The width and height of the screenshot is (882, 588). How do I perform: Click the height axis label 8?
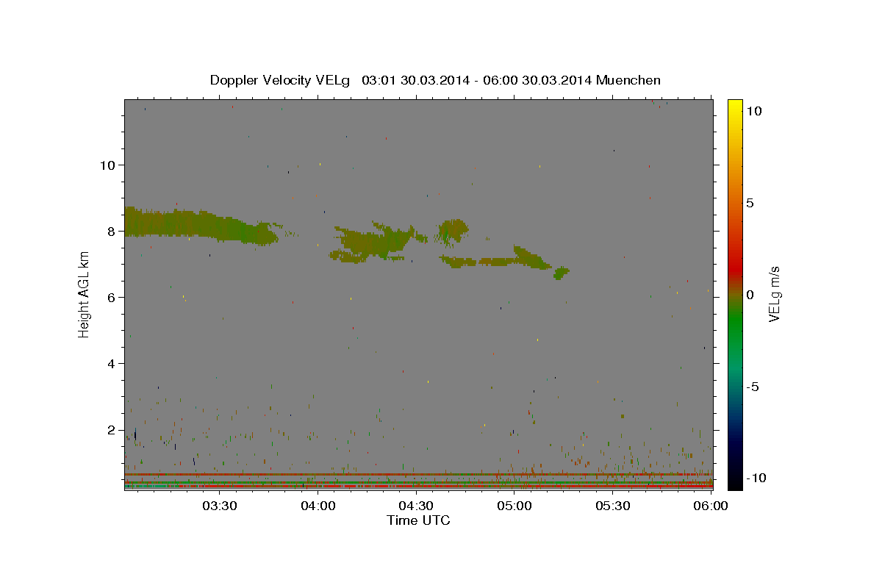112,231
